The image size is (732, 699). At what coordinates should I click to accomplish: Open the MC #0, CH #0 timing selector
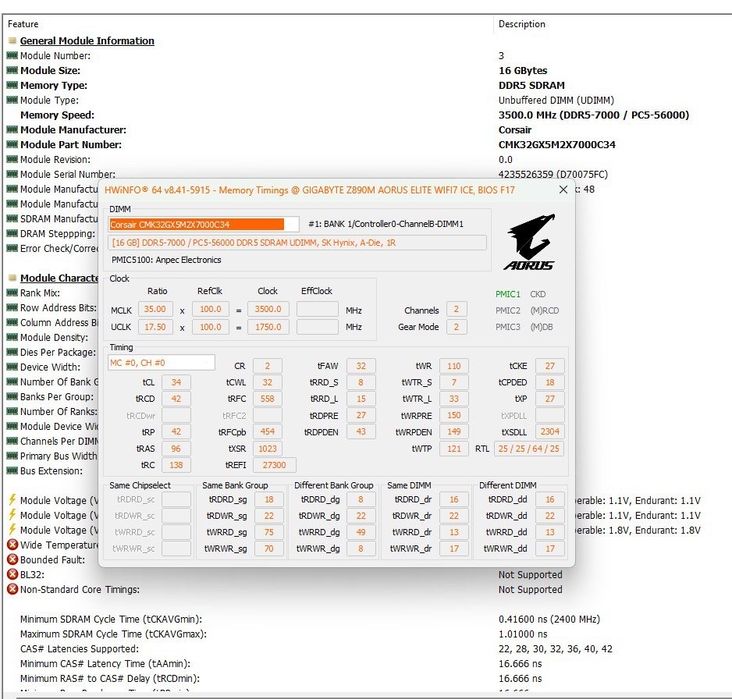pyautogui.click(x=162, y=363)
